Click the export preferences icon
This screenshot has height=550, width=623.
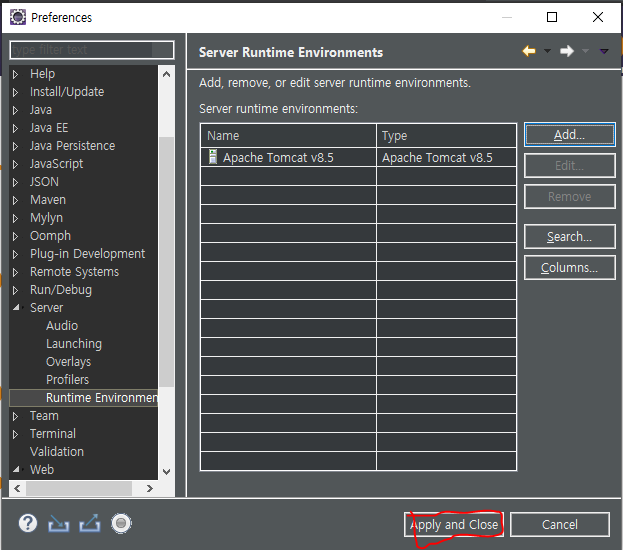point(90,523)
